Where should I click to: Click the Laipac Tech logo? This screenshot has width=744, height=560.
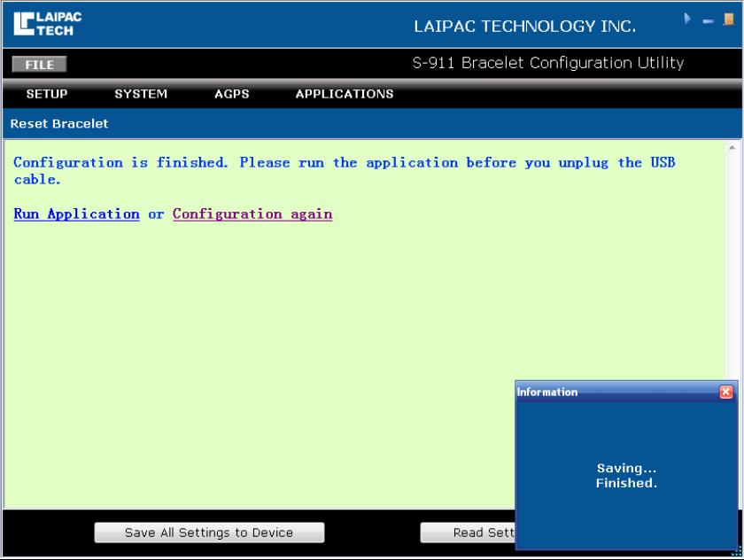48,24
